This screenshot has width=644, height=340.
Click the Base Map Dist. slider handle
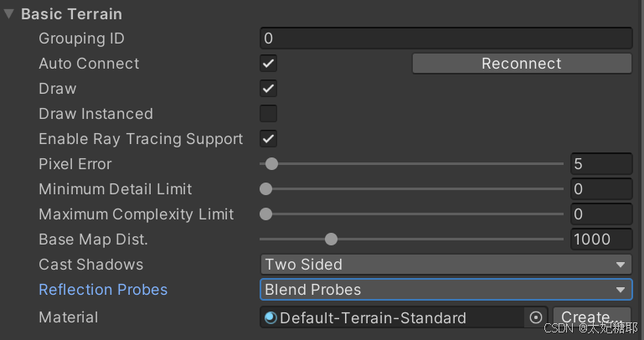pos(331,240)
